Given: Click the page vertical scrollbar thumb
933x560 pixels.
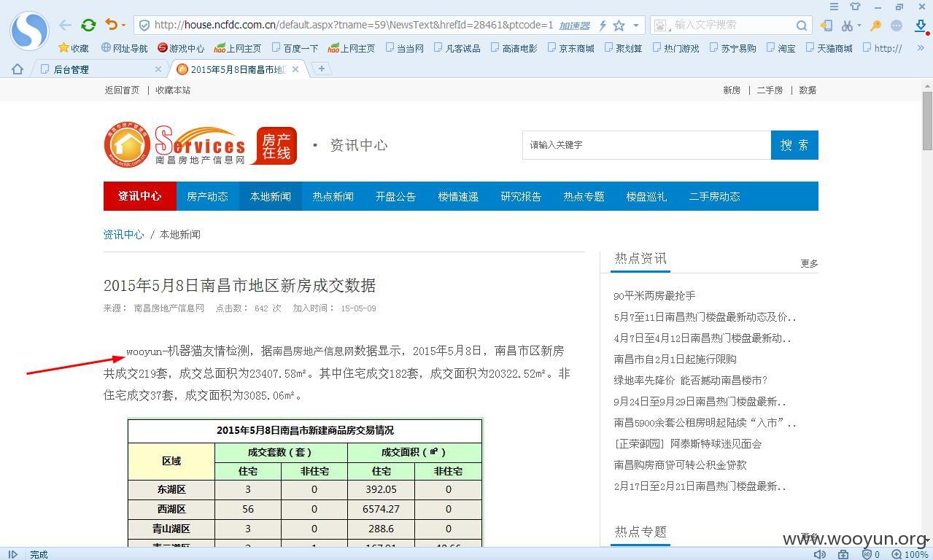Looking at the screenshot, I should pyautogui.click(x=927, y=120).
